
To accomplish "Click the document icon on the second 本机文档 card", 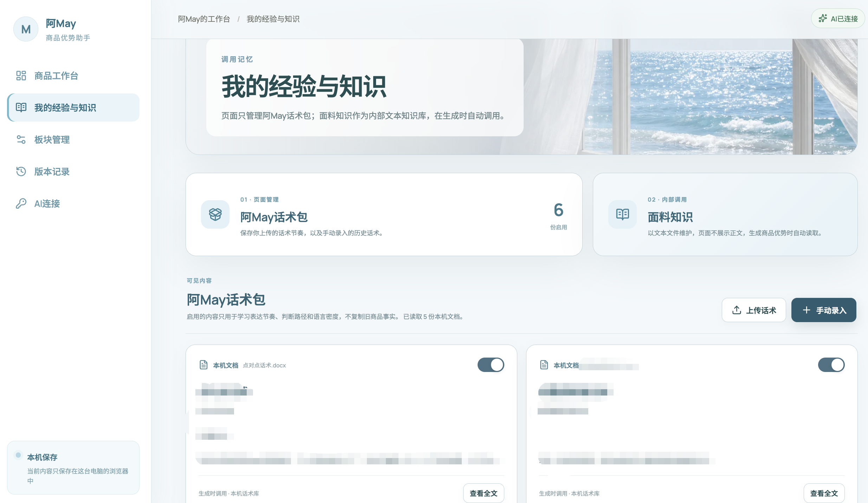I will pos(544,365).
